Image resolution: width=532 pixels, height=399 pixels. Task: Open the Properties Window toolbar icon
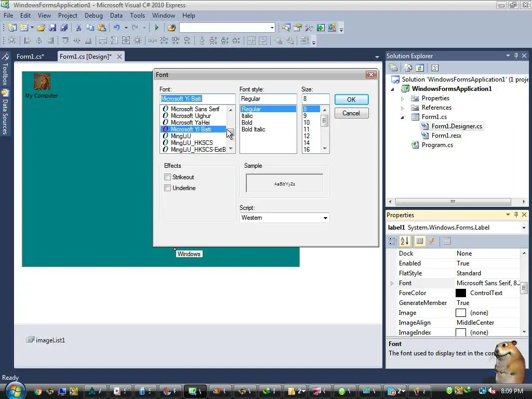tap(298, 28)
